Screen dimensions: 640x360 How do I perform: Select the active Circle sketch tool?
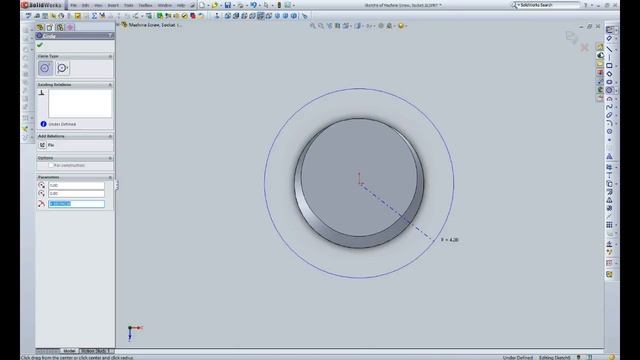tap(609, 90)
